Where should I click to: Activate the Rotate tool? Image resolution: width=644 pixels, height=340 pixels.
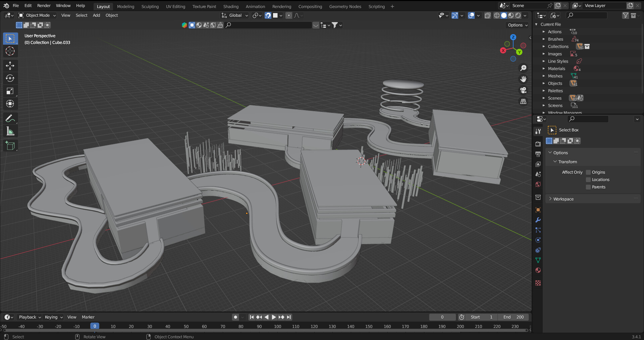10,78
